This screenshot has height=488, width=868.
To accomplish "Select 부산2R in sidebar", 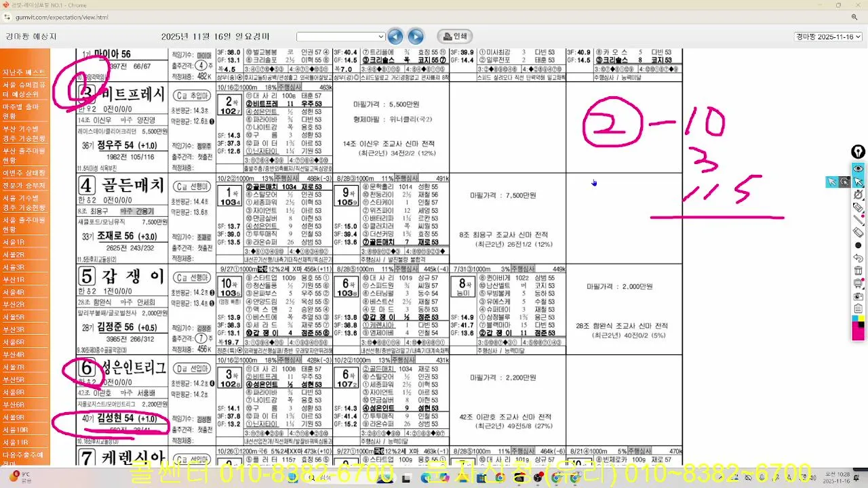I will click(14, 305).
